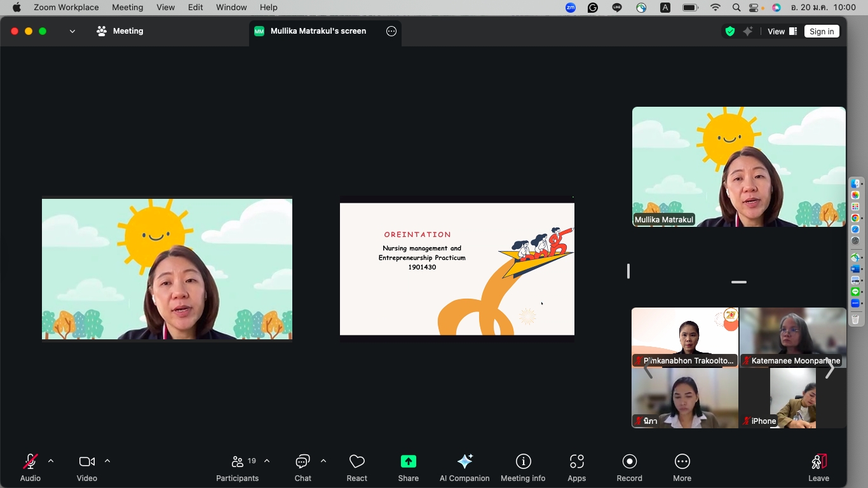Open the View layout dropdown
This screenshot has width=868, height=488.
coord(782,31)
